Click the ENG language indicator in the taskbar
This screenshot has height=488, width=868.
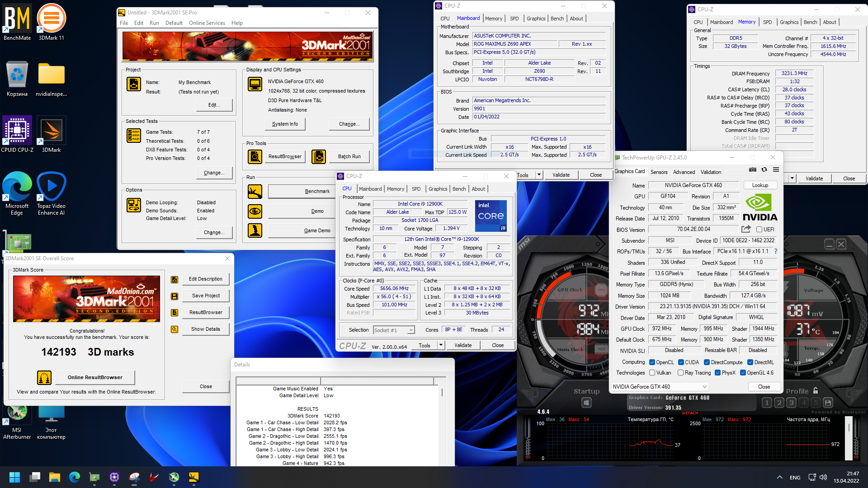[x=795, y=478]
